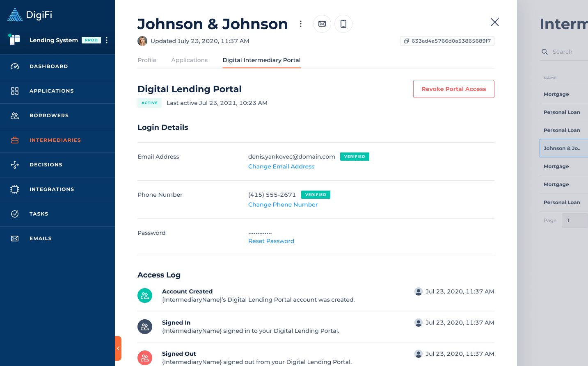Click the Applications grid icon
Viewport: 588px width, 366px height.
[x=15, y=91]
